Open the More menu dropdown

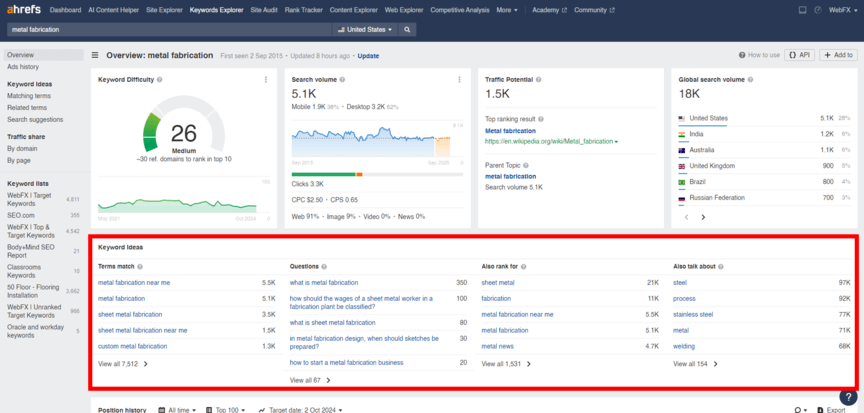tap(507, 10)
